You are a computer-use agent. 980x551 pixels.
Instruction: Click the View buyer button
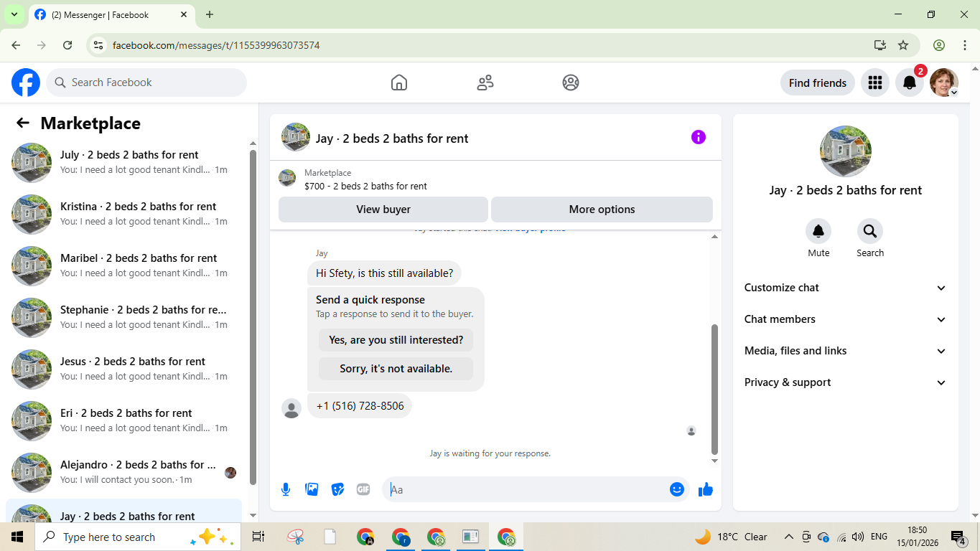point(383,209)
